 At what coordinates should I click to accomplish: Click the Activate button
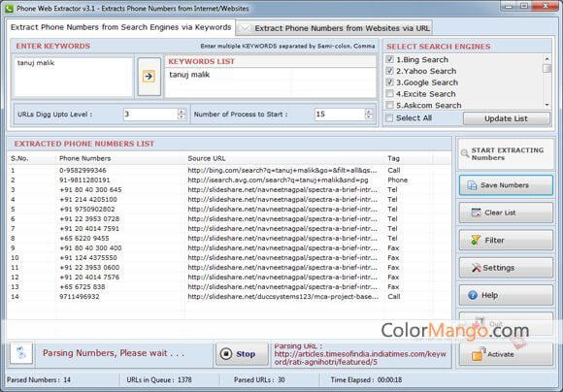click(506, 354)
